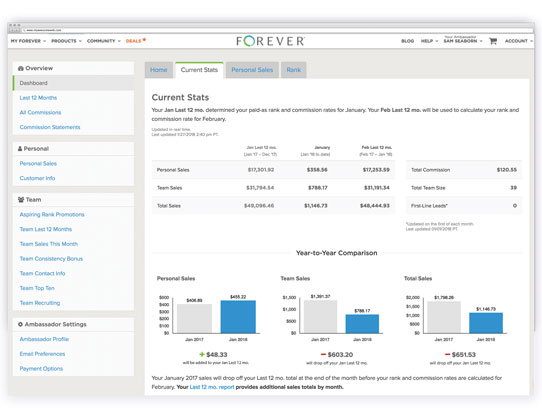Click the Personal section person icon

point(20,149)
